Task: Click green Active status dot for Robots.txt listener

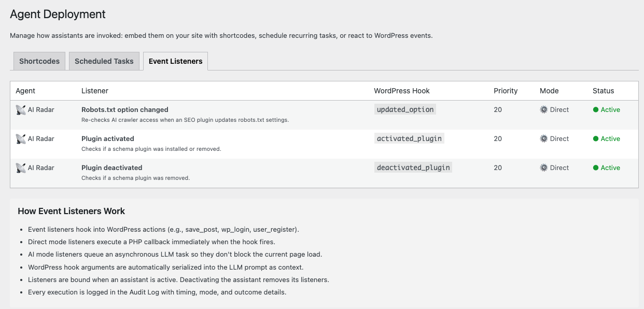Action: pyautogui.click(x=596, y=110)
